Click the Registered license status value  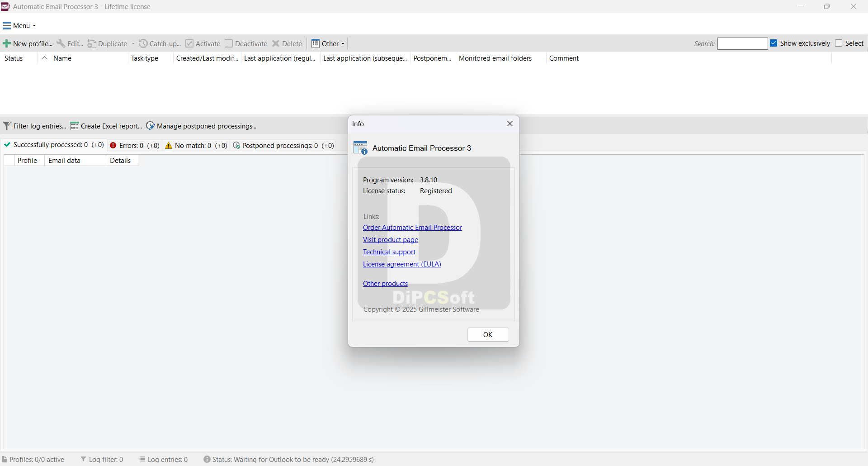point(436,190)
